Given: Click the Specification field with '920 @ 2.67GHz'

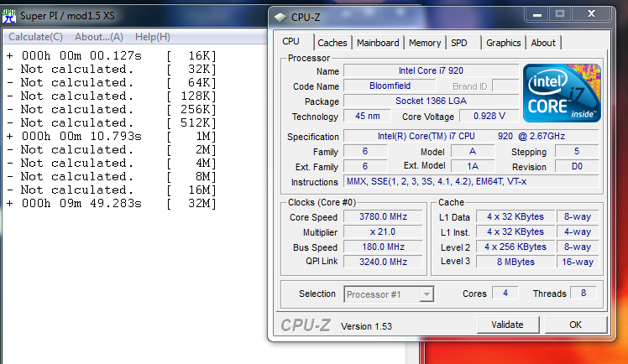Looking at the screenshot, I should click(x=471, y=136).
